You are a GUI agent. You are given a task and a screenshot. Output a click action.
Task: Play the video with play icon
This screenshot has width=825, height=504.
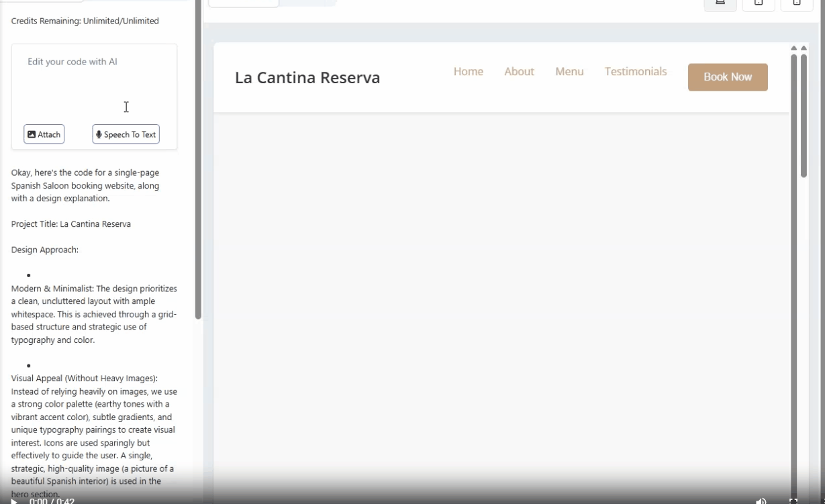pyautogui.click(x=13, y=501)
